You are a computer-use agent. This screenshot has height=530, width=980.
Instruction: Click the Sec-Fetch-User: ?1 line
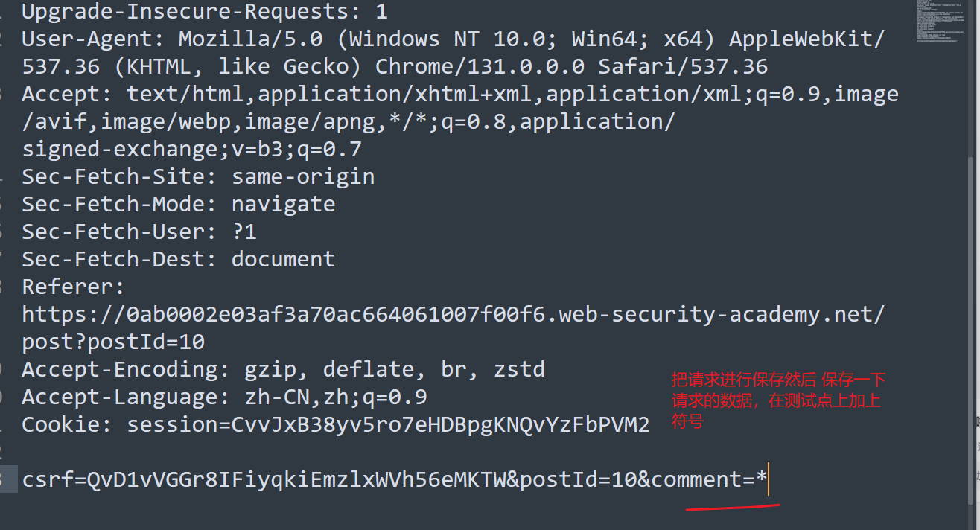pyautogui.click(x=139, y=232)
